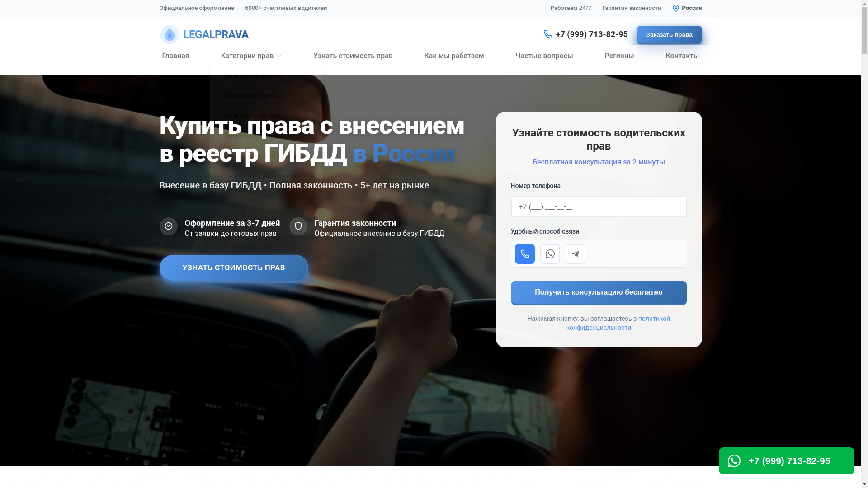Viewport: 868px width, 488px height.
Task: Choose Права категории A from dropdown
Action: [253, 96]
